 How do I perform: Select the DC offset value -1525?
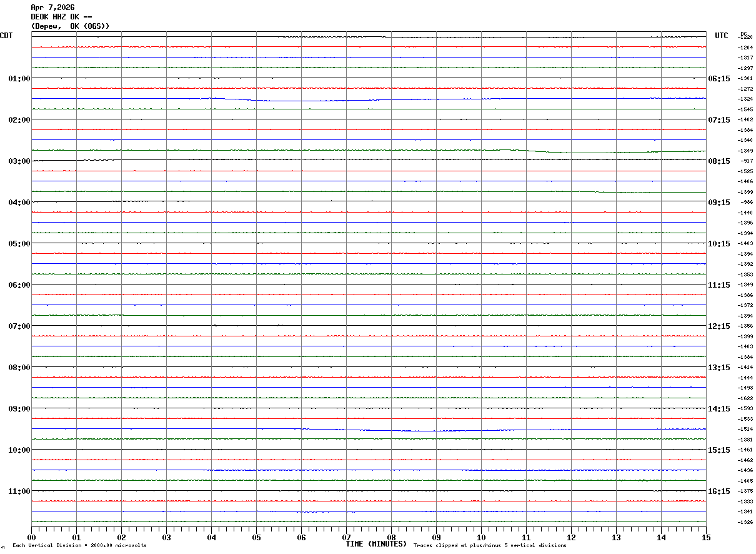pyautogui.click(x=745, y=171)
